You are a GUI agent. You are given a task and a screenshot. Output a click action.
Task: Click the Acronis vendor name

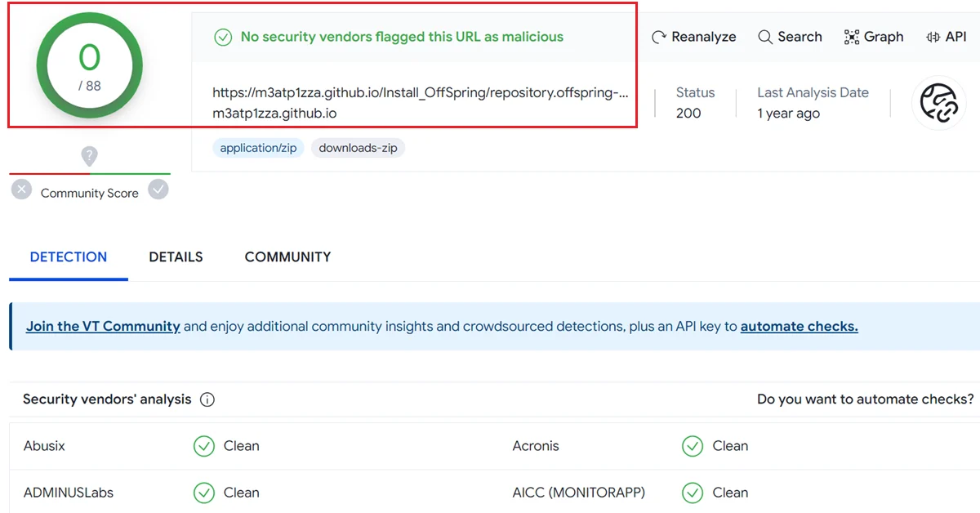tap(536, 446)
